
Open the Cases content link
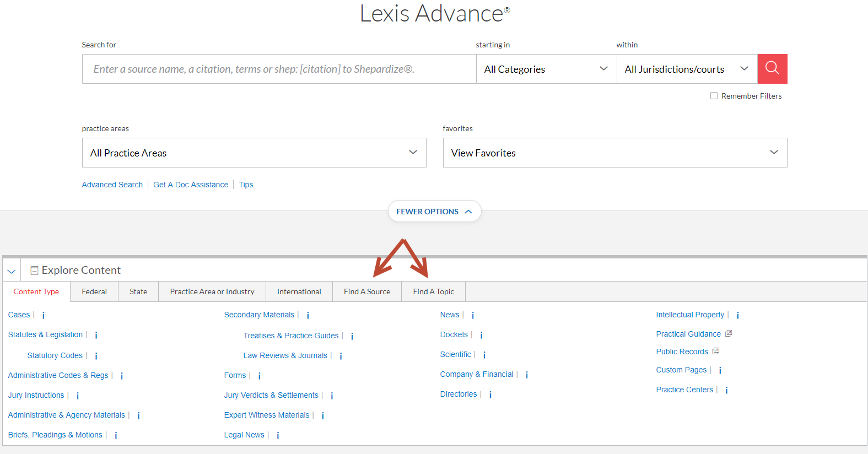[x=19, y=315]
